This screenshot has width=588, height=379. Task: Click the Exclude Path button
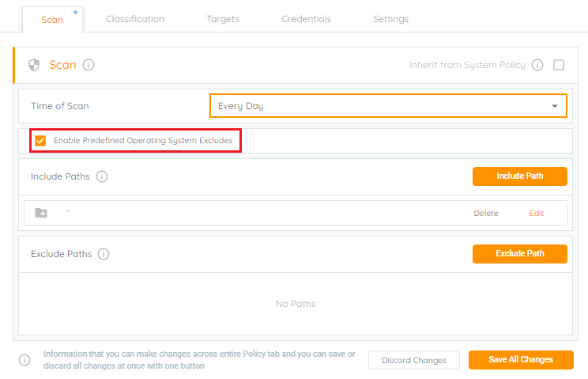click(x=520, y=254)
